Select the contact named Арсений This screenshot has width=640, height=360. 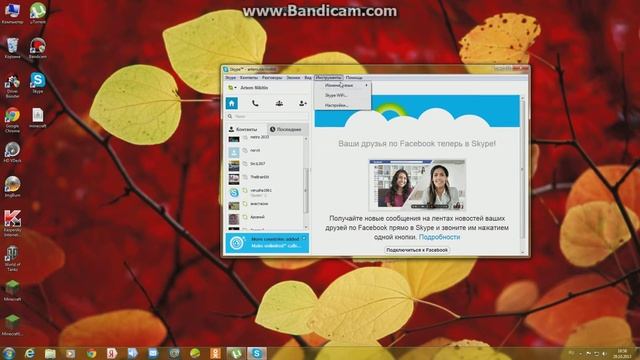(265, 217)
